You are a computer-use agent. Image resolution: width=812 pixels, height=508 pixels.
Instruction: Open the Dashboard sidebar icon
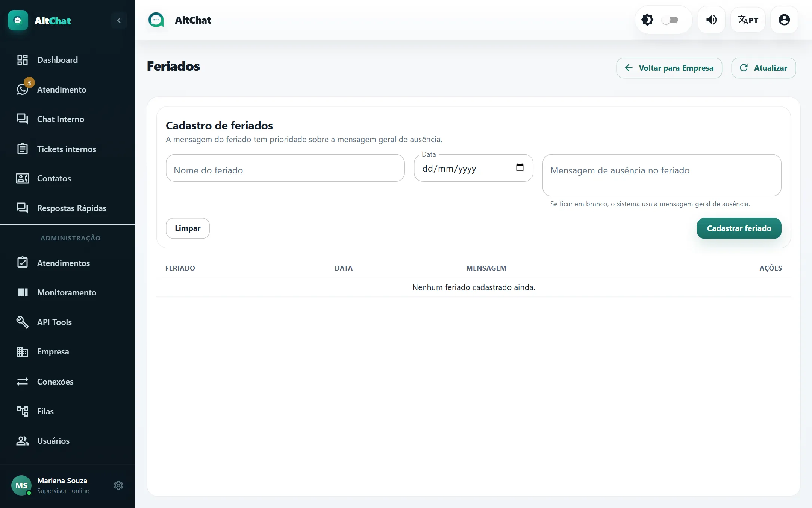point(23,60)
